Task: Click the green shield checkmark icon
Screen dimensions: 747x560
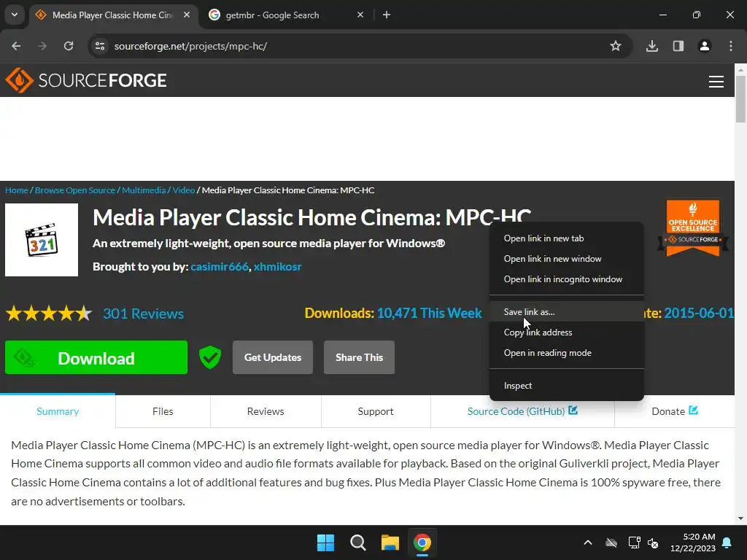Action: 209,357
